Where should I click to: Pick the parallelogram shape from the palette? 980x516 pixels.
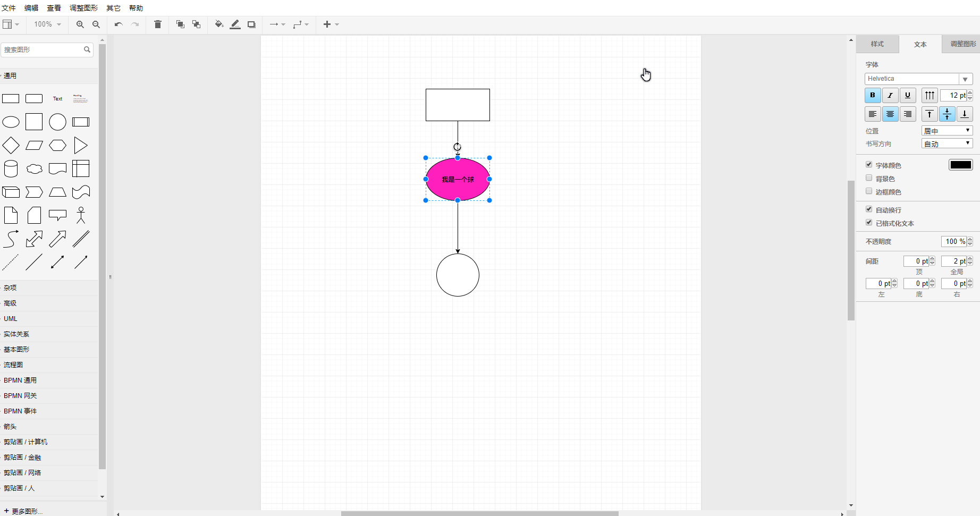(x=34, y=145)
